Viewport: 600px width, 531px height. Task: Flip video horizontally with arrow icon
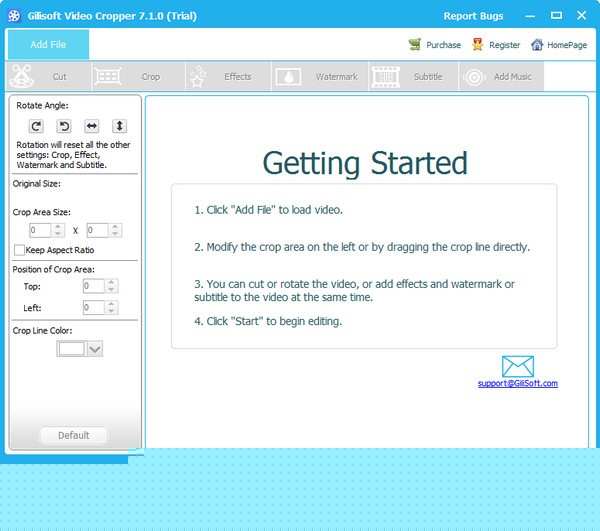92,126
